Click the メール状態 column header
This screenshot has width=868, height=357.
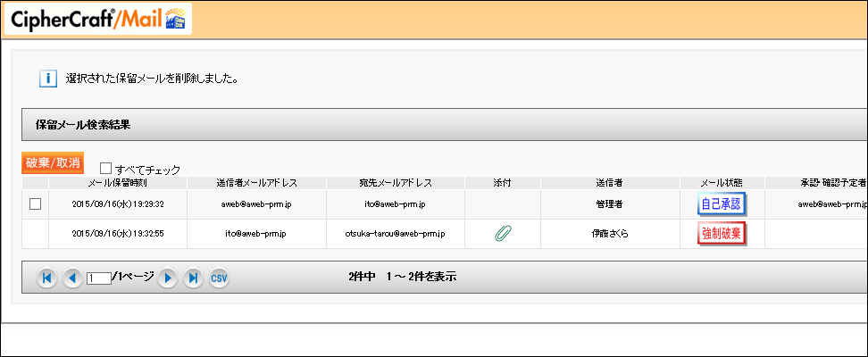tap(722, 183)
